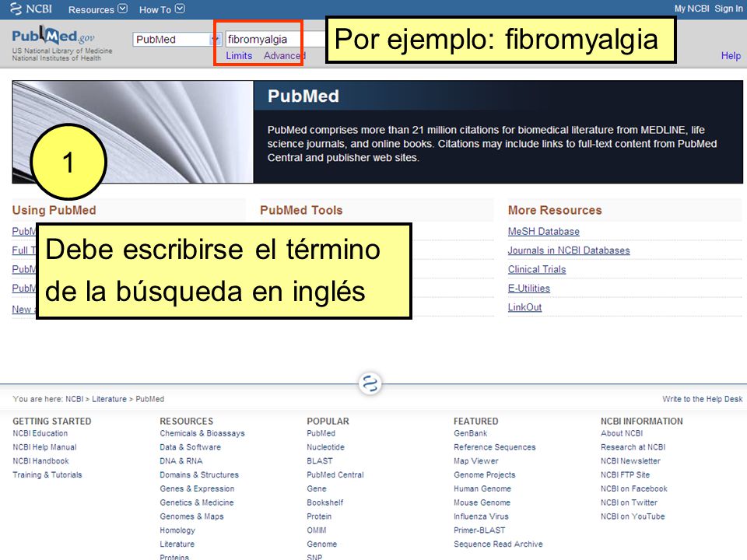This screenshot has height=560, width=747.
Task: Click Literature in the breadcrumb trail
Action: tap(109, 399)
